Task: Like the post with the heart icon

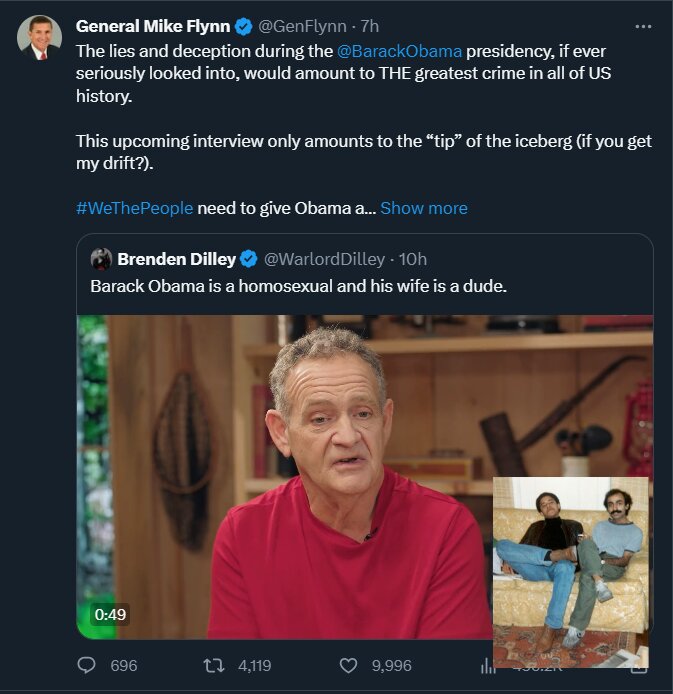Action: coord(348,665)
